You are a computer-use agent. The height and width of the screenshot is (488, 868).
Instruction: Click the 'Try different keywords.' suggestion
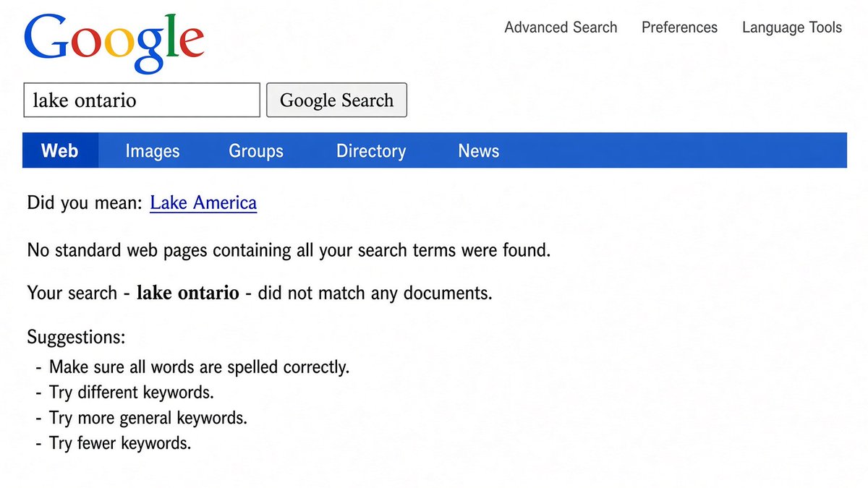pos(132,393)
